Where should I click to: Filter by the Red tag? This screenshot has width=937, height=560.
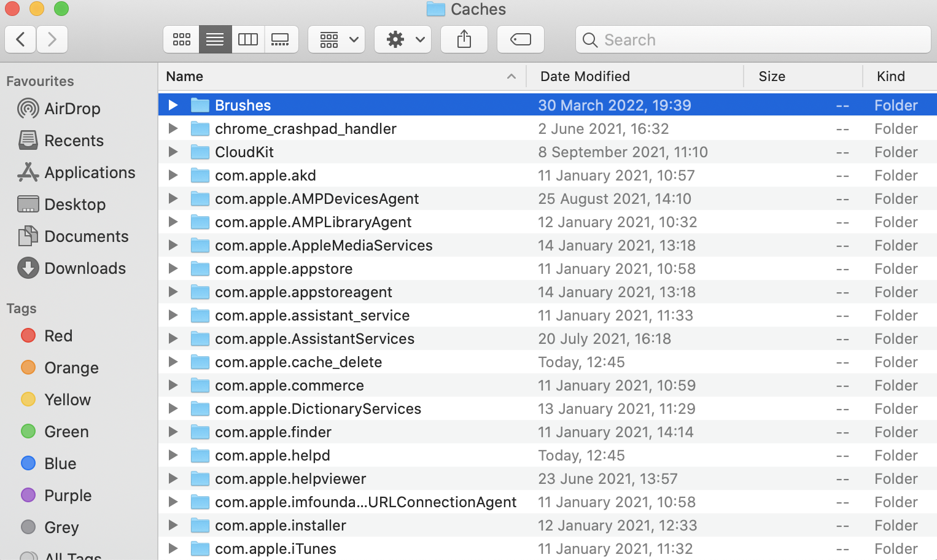pos(47,336)
